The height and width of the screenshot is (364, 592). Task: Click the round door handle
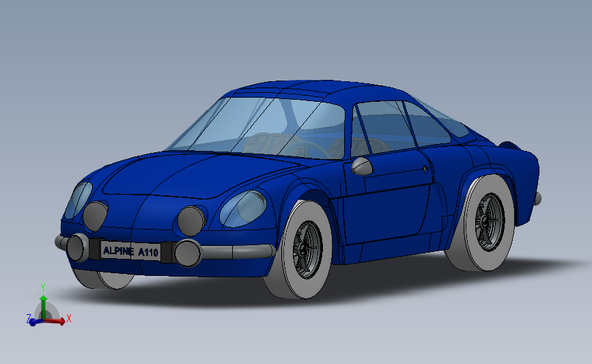(425, 169)
